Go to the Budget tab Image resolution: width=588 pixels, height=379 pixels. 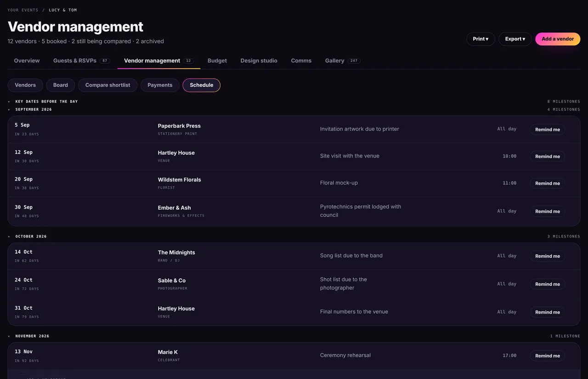[217, 61]
